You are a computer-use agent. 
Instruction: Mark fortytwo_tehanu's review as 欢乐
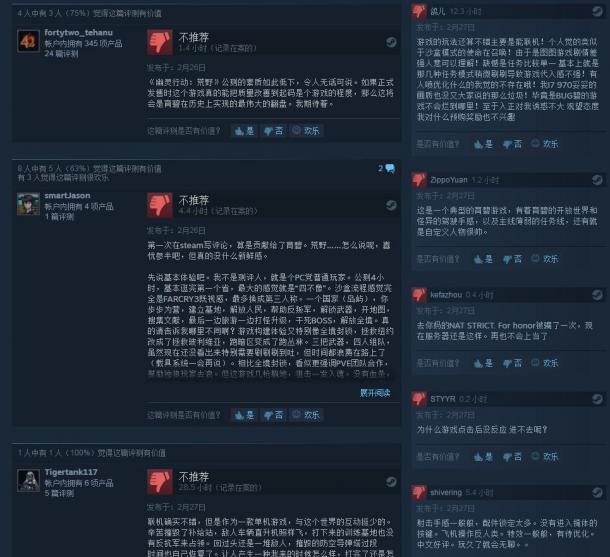pos(306,131)
